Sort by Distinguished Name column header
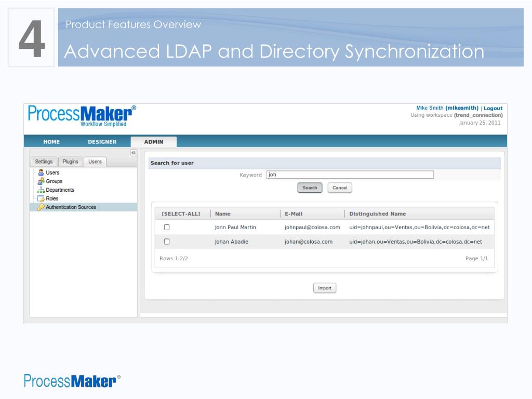The width and height of the screenshot is (532, 399). click(x=378, y=214)
